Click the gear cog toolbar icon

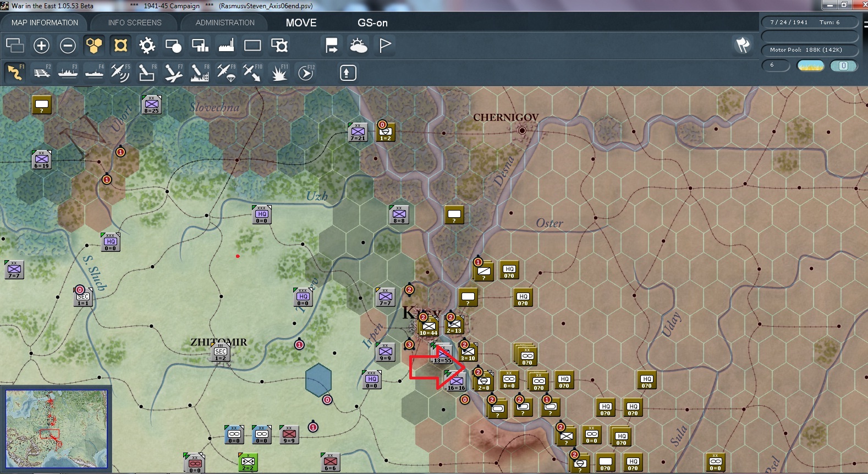click(x=147, y=45)
